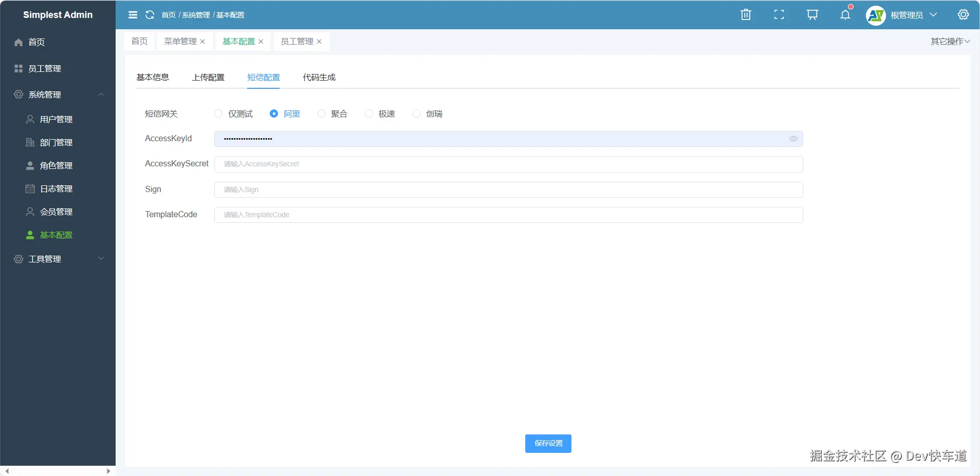
Task: Click the presentation board icon in header
Action: [812, 14]
